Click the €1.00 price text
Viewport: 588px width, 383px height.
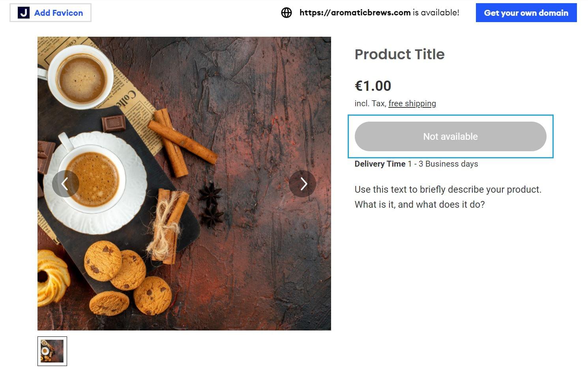pyautogui.click(x=373, y=86)
